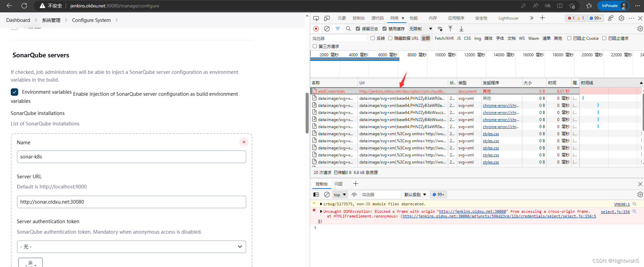Open DevTools main settings gear
The image size is (644, 267).
pos(621,18)
